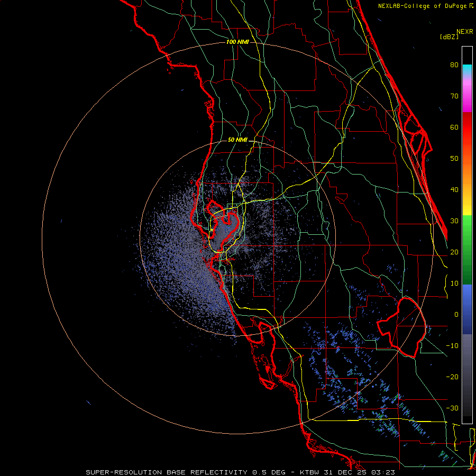Click the 70 value on the dBZ scale

[454, 96]
